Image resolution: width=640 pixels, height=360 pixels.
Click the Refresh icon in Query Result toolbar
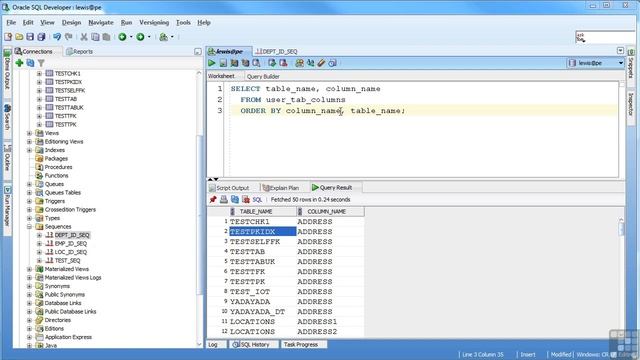pos(235,200)
